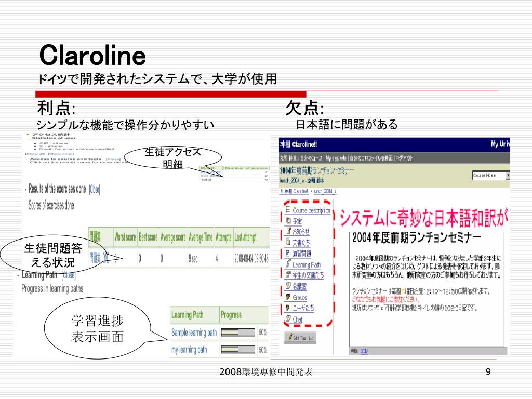The image size is (532, 399).
Task: Click the 2008-08-04 09:30:48 timestamp
Action: pos(251,259)
